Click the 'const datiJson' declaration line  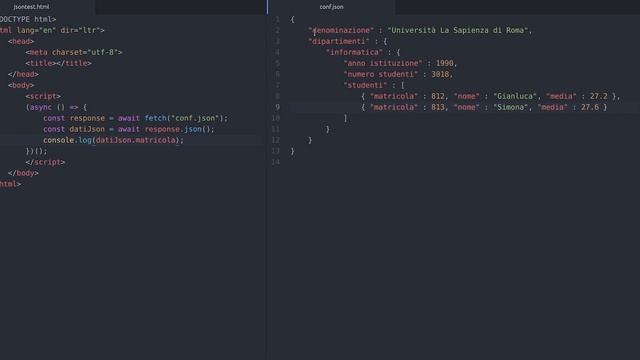click(129, 129)
